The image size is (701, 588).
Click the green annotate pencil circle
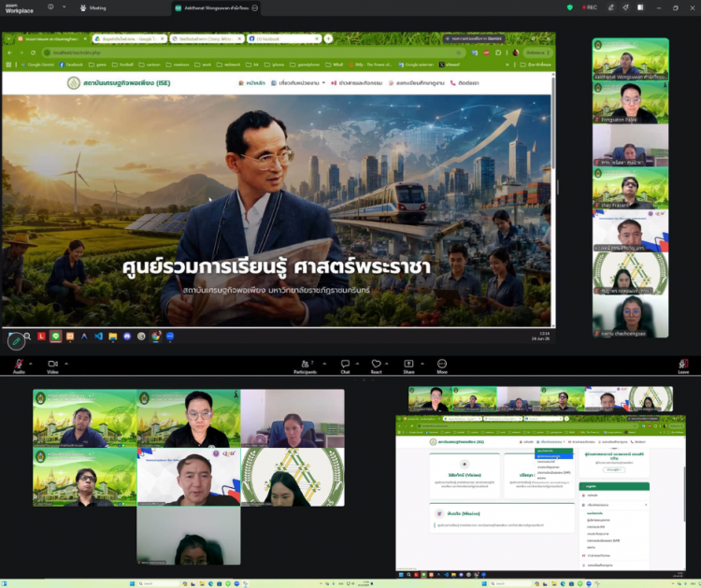tap(16, 341)
